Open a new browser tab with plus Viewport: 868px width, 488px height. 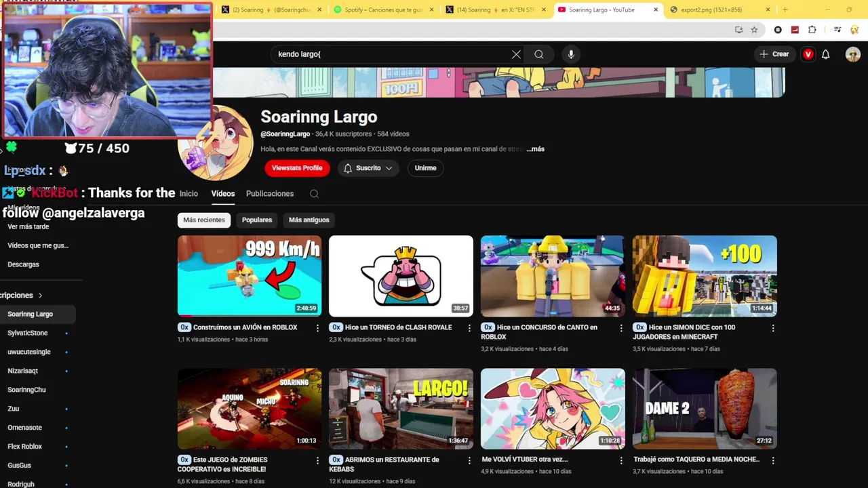click(x=785, y=9)
